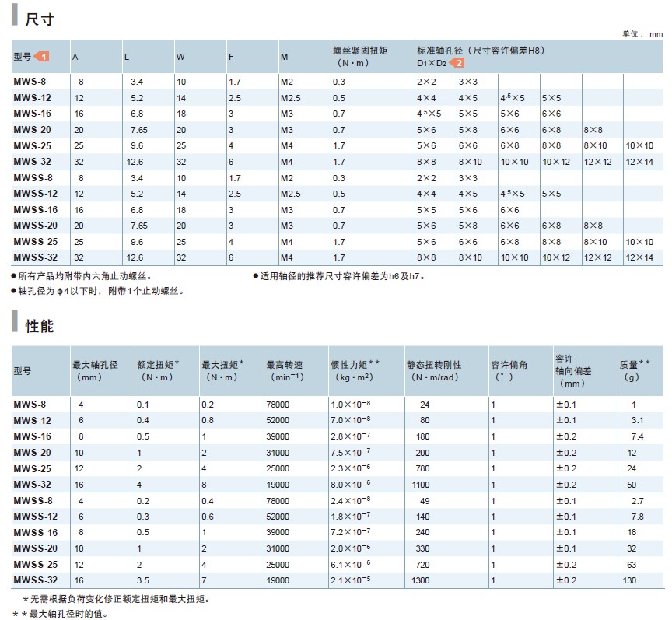Click axial deviation ±0.1 in the MWSS-20 row

[566, 548]
